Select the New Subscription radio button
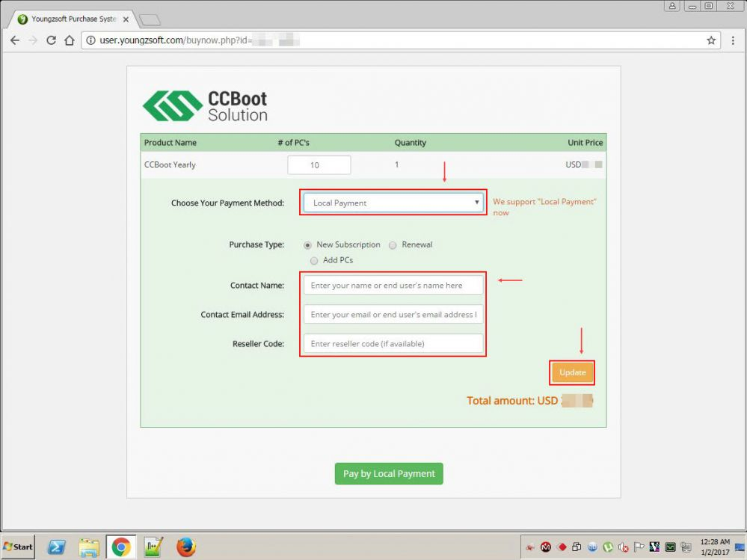Viewport: 747px width, 560px height. point(307,244)
